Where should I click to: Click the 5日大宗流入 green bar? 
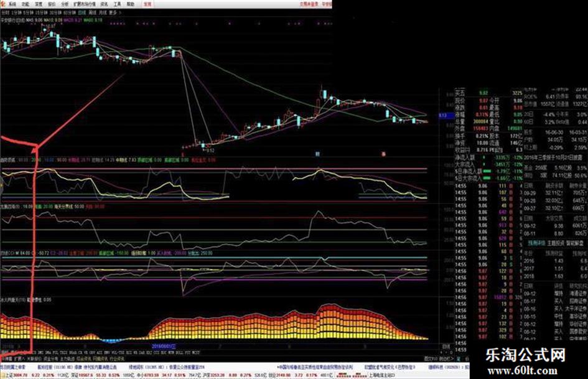coord(487,178)
